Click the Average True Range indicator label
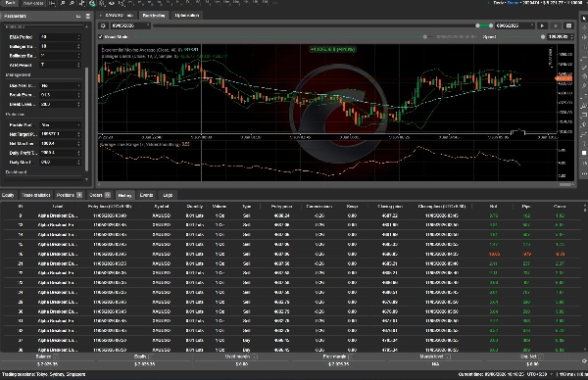Viewport: 588px width, 380px height. tap(140, 144)
